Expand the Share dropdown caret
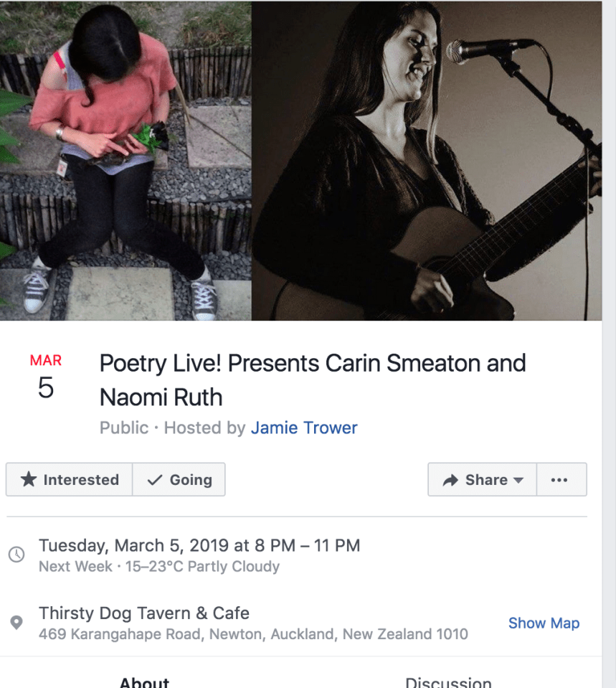The height and width of the screenshot is (688, 616). pos(518,481)
